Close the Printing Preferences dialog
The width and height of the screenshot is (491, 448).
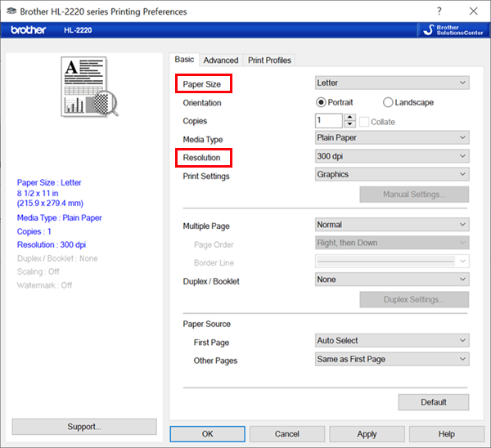474,11
